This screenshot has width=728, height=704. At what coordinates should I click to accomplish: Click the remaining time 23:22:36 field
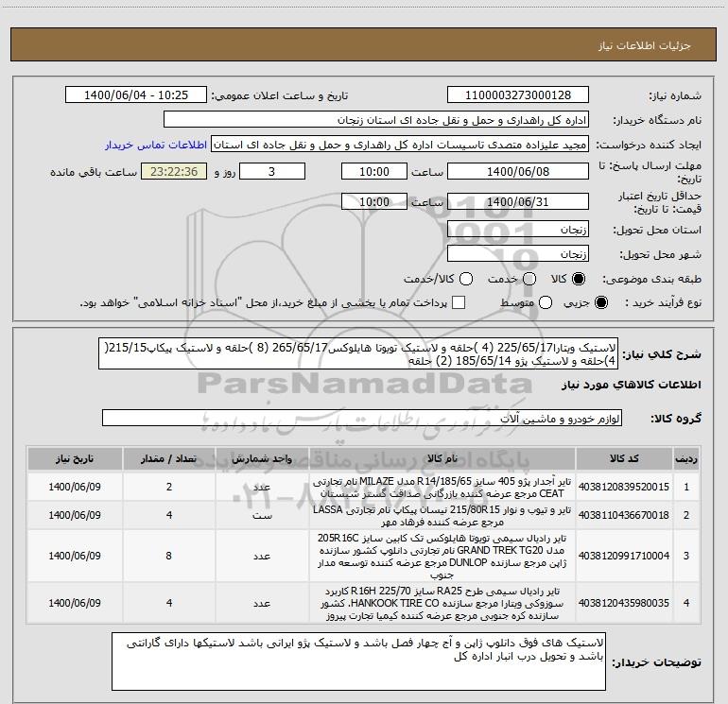(x=174, y=171)
